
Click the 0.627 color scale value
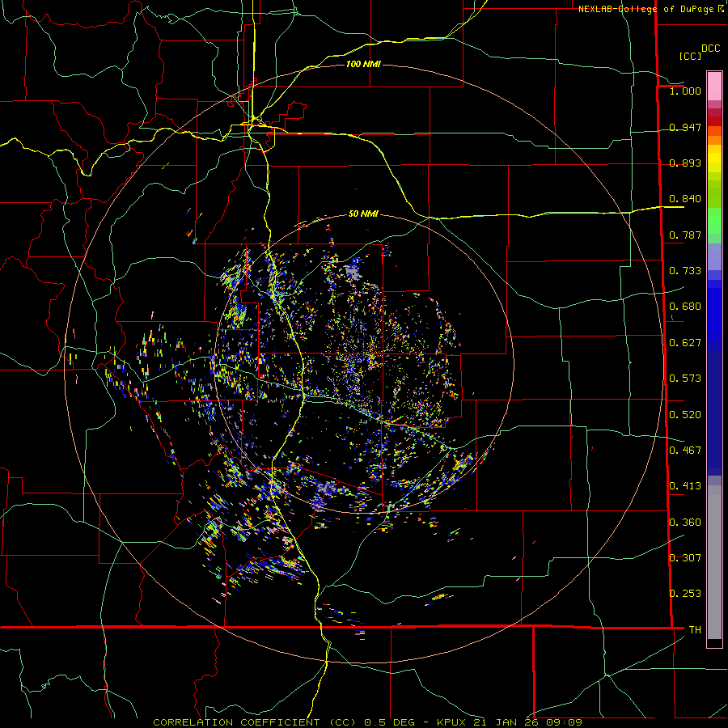tap(685, 343)
